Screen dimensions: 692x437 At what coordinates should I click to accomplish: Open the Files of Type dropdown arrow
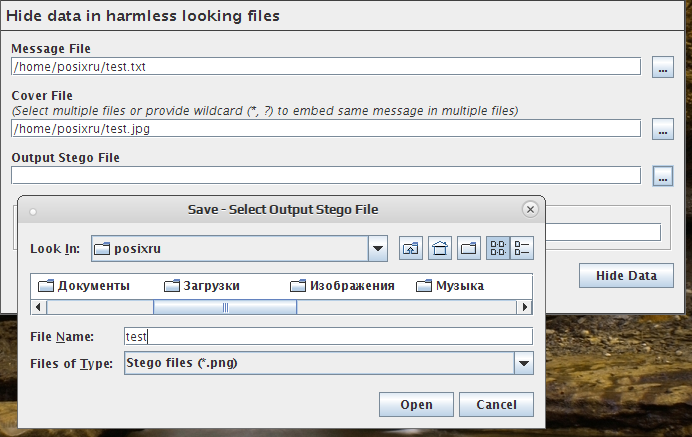(524, 363)
